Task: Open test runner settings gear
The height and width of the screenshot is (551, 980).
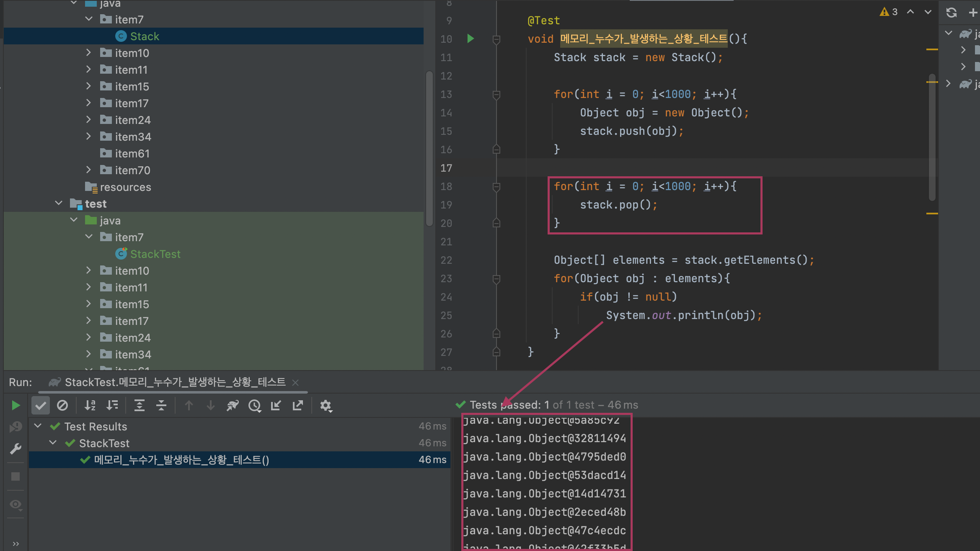Action: tap(326, 405)
